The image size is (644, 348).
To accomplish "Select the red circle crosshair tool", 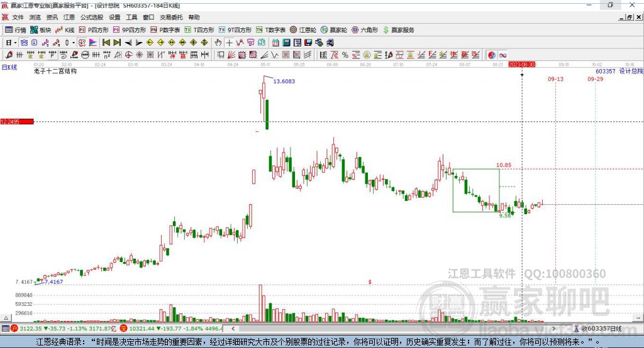I will coord(128,55).
